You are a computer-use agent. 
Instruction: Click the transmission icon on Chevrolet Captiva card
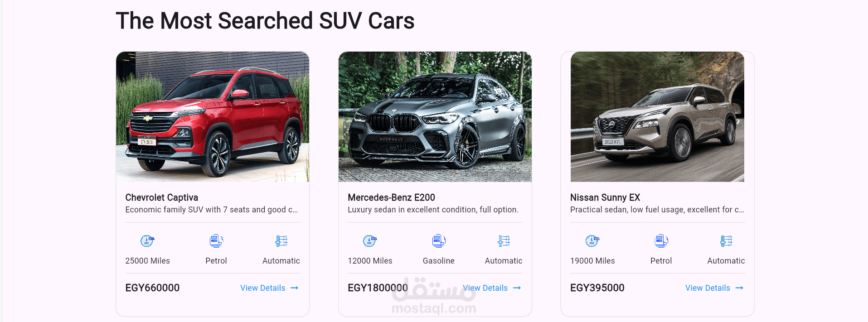click(x=281, y=241)
